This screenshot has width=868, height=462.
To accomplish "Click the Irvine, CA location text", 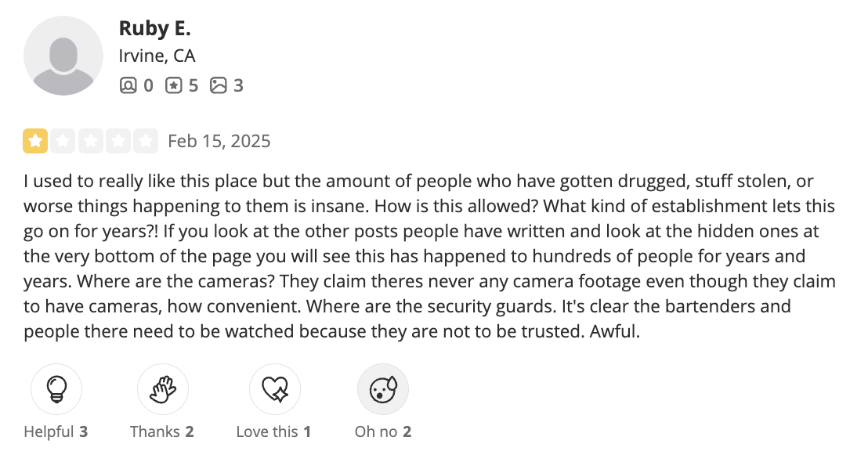I will click(x=157, y=56).
